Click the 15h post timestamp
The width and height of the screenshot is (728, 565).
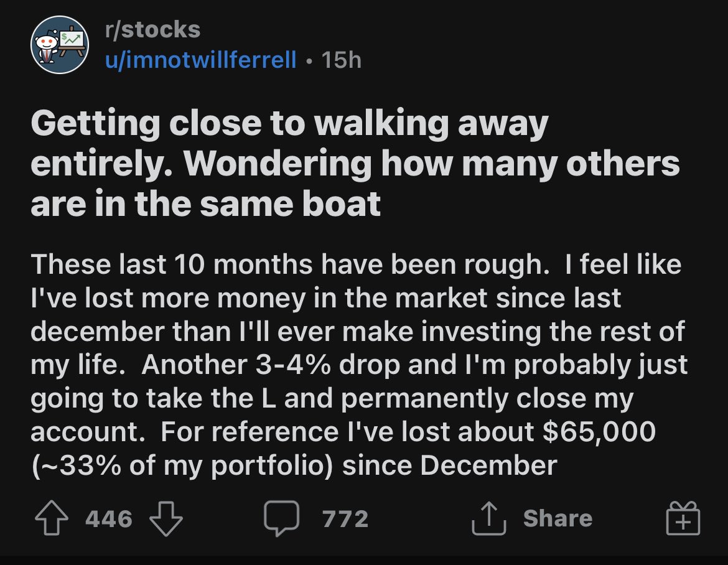[341, 60]
